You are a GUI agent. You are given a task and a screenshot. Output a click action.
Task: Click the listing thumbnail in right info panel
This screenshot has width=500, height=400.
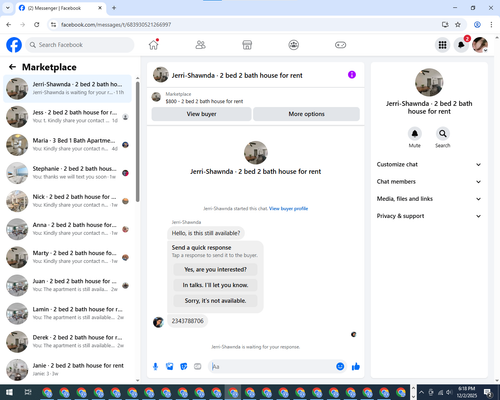click(x=429, y=82)
